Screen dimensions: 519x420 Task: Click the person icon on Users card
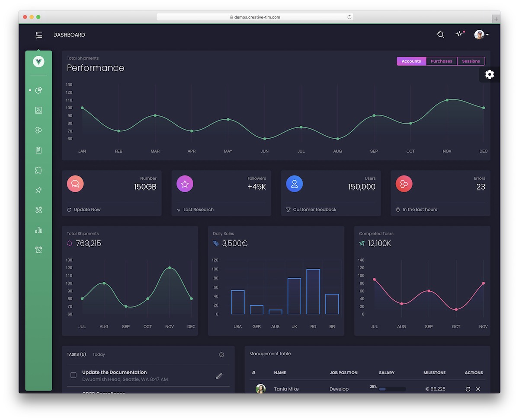pos(295,184)
